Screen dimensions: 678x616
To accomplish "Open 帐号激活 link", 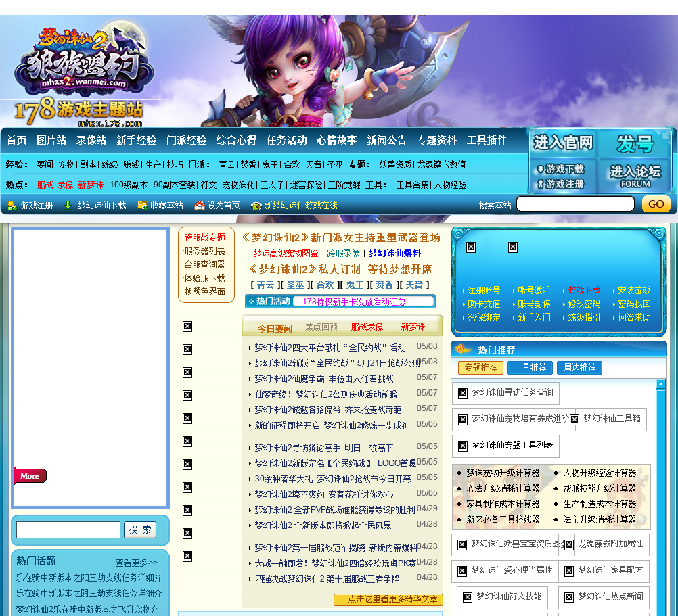I will (x=534, y=290).
